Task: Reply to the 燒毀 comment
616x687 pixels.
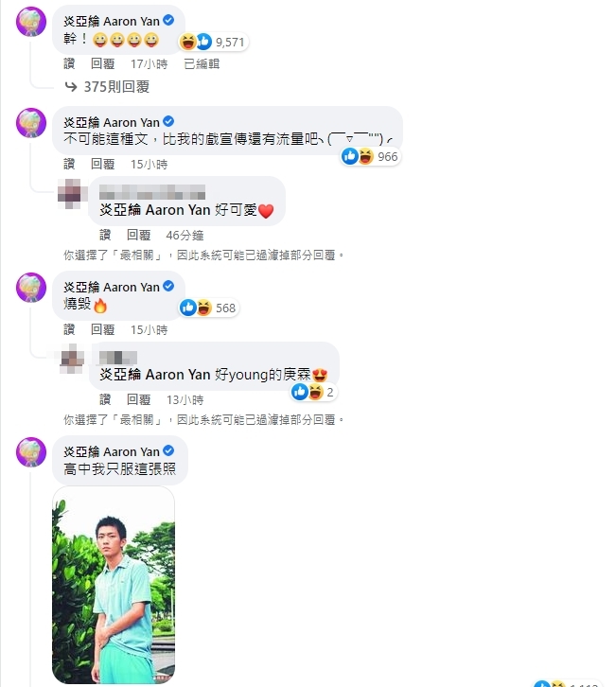Action: point(102,329)
